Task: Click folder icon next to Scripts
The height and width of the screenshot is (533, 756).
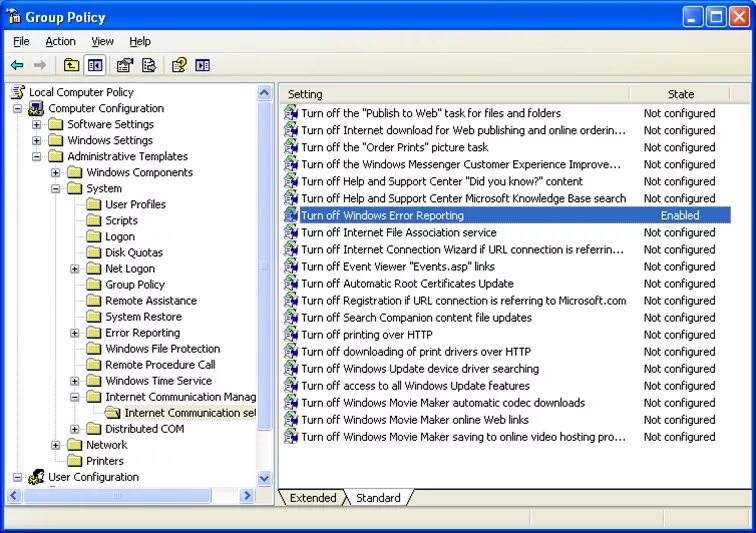Action: 94,220
